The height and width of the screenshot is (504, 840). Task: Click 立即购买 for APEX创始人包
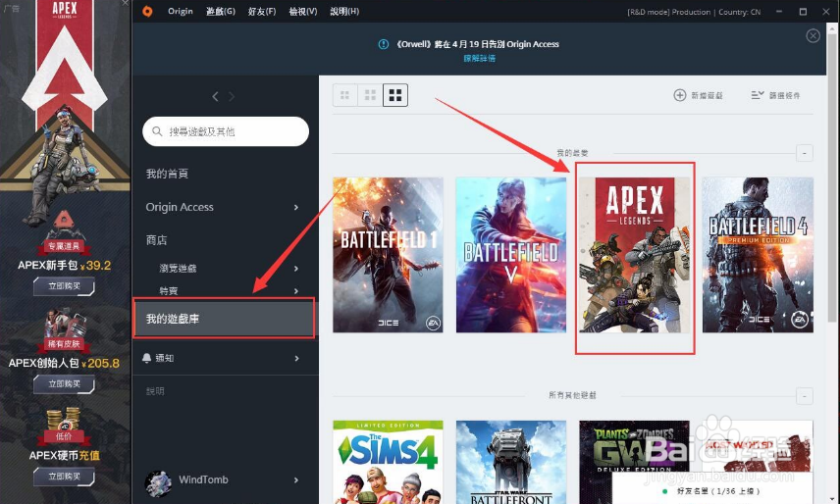(x=64, y=384)
